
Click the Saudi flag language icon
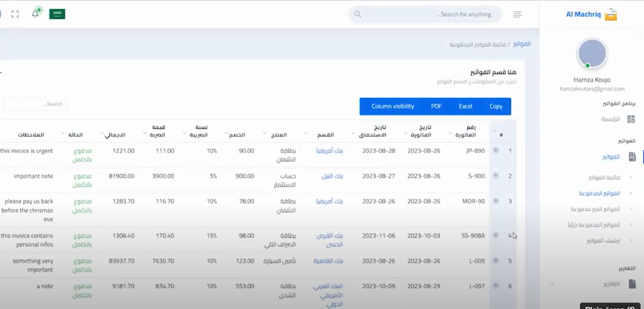(57, 14)
